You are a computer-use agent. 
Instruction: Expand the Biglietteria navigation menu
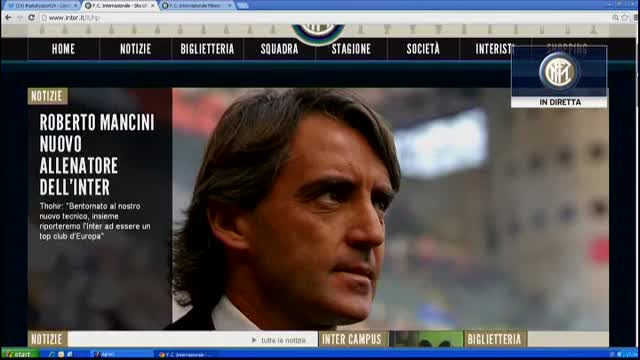pyautogui.click(x=207, y=49)
